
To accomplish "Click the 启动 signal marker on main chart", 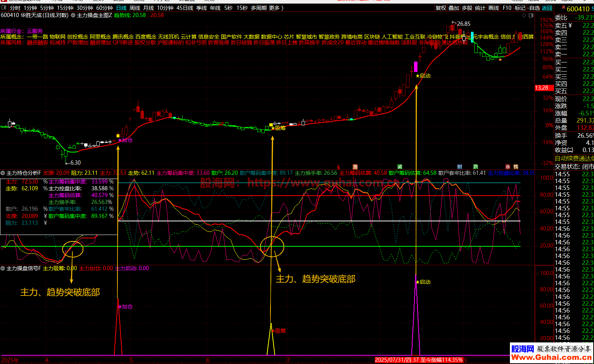I will tap(423, 76).
